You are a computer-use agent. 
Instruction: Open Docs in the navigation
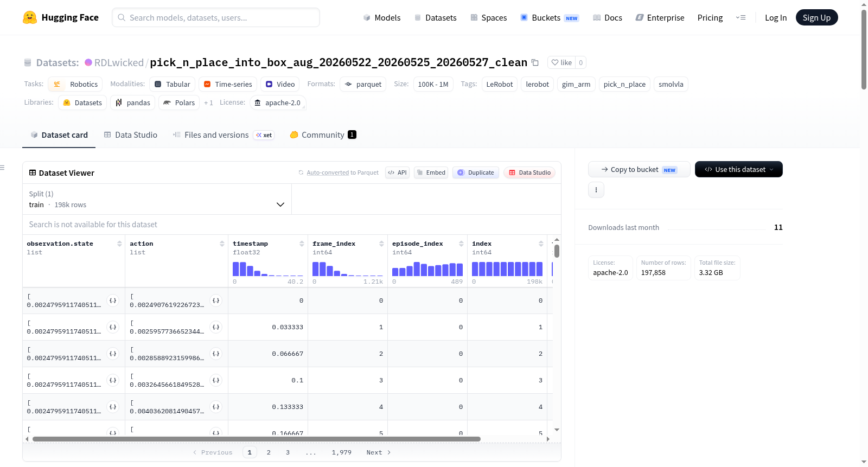608,17
